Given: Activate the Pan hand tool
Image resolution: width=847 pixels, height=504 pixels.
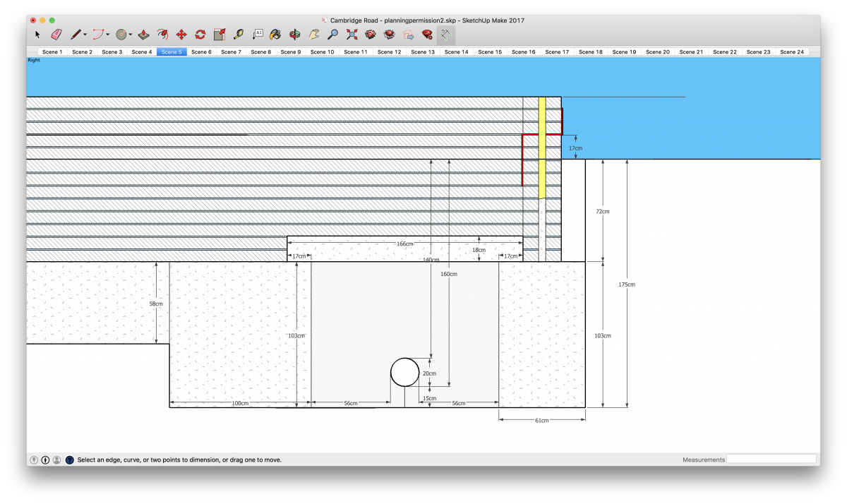Looking at the screenshot, I should pos(315,33).
